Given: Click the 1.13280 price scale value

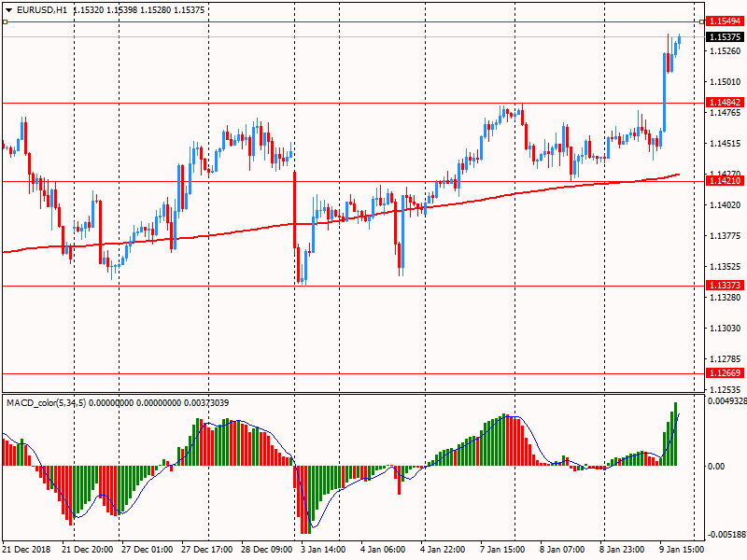Looking at the screenshot, I should [726, 298].
